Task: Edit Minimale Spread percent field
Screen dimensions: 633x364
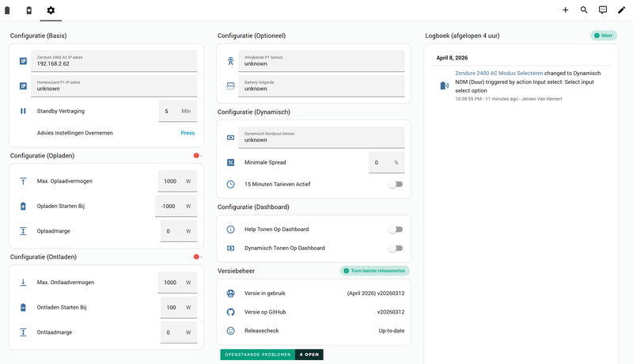Action: coord(386,162)
